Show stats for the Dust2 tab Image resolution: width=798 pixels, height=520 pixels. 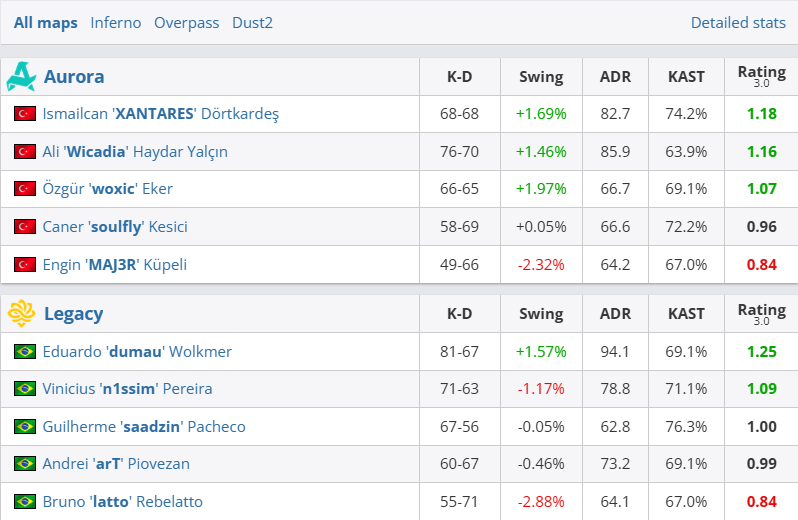click(252, 22)
